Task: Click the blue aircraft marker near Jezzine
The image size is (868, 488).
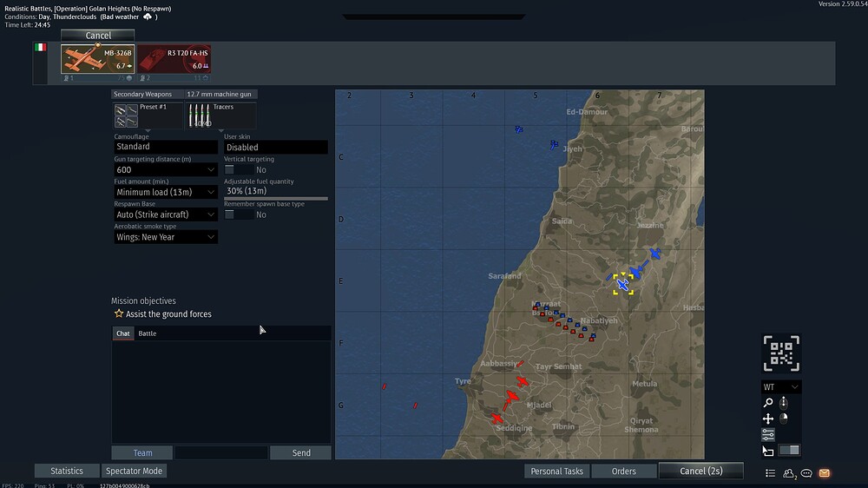Action: click(654, 254)
